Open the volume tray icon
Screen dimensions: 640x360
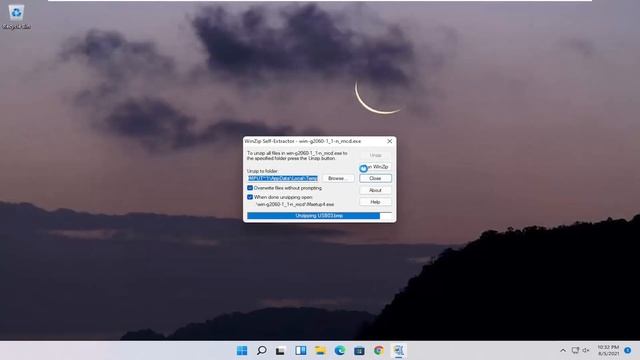click(586, 351)
